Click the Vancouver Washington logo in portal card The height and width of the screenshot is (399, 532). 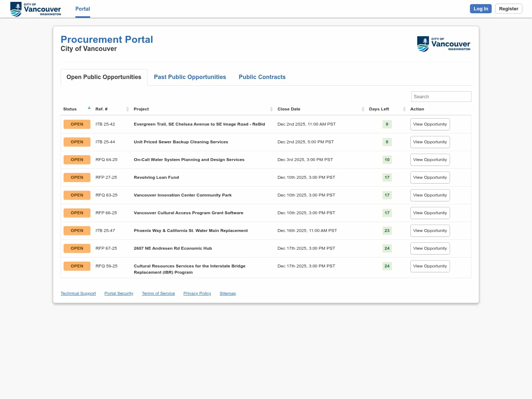(x=443, y=44)
